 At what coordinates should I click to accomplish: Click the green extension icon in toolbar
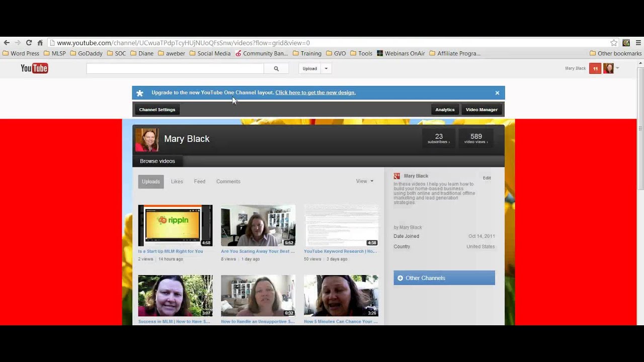coord(626,43)
